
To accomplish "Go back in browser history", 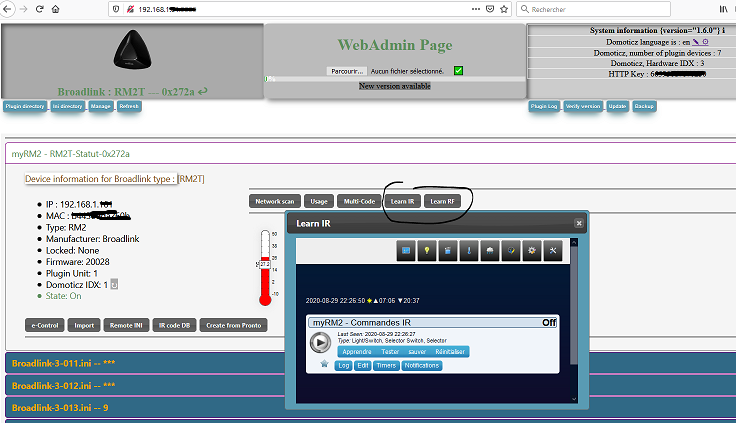I will 7,9.
